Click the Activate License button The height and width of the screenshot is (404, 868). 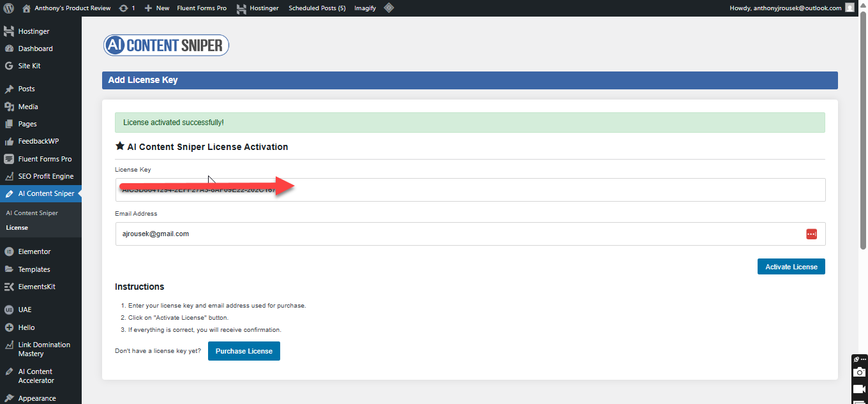point(791,267)
